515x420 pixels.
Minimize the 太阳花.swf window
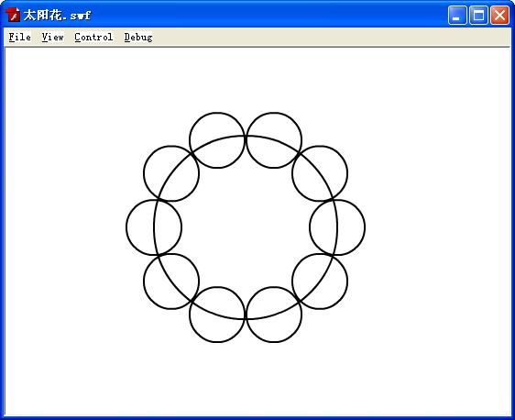click(457, 15)
